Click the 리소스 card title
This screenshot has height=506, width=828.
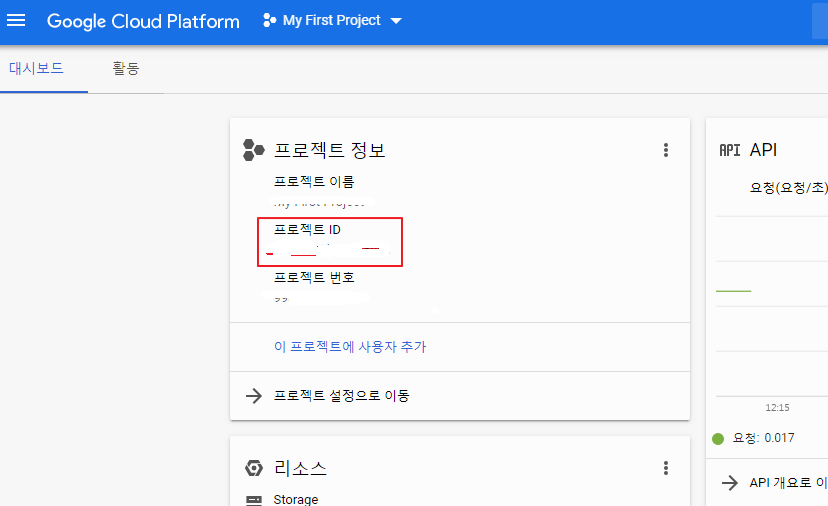(300, 468)
